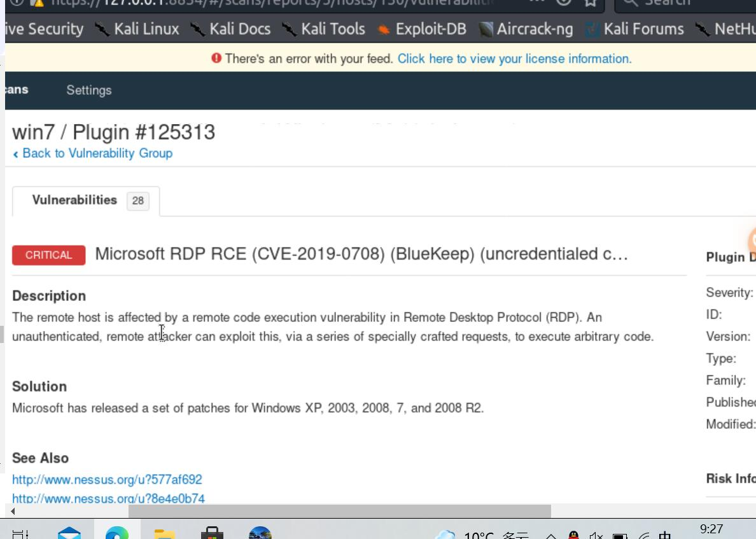This screenshot has width=756, height=539.
Task: Click the Plugin Details panel heading
Action: click(731, 257)
